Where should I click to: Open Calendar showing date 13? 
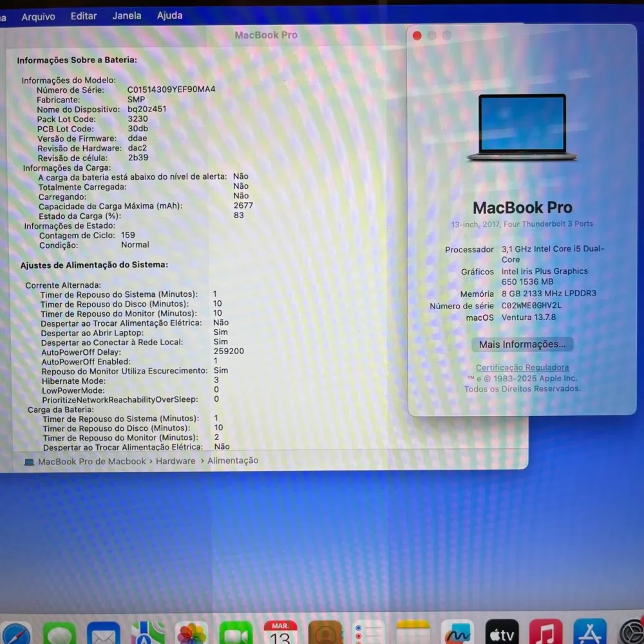pyautogui.click(x=280, y=634)
